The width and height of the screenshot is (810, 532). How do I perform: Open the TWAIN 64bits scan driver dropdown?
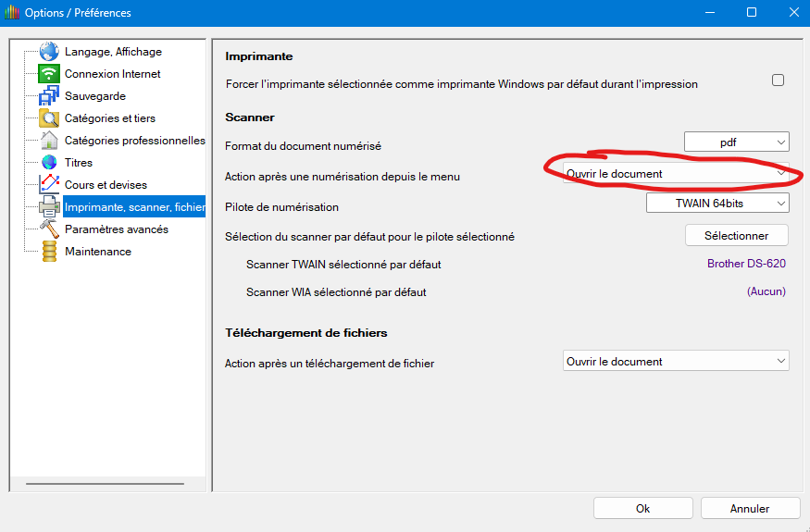[x=717, y=203]
